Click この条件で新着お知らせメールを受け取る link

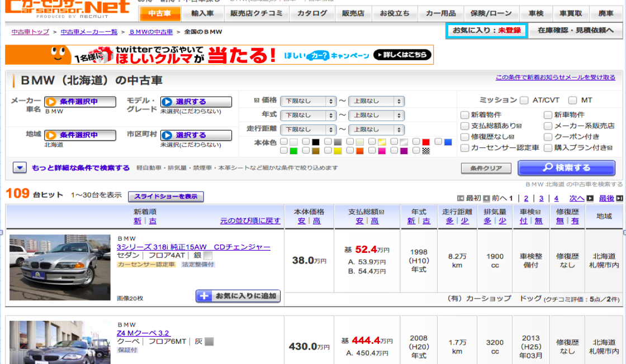pyautogui.click(x=556, y=77)
